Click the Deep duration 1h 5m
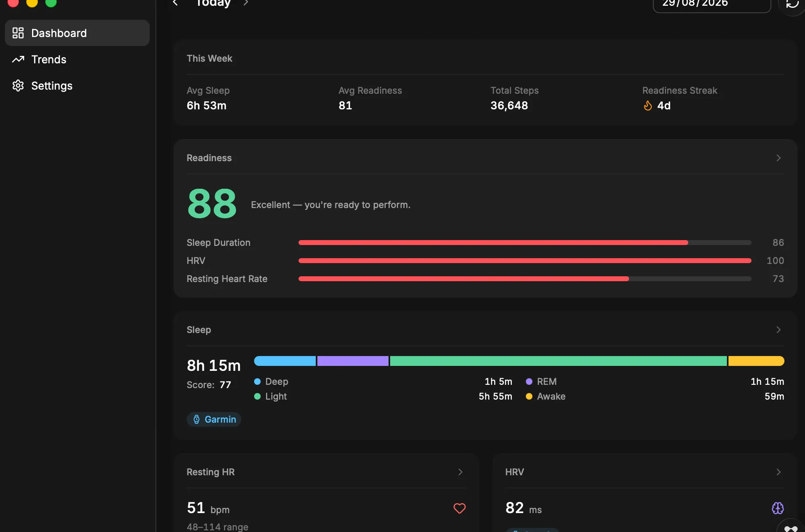This screenshot has width=805, height=532. tap(499, 382)
